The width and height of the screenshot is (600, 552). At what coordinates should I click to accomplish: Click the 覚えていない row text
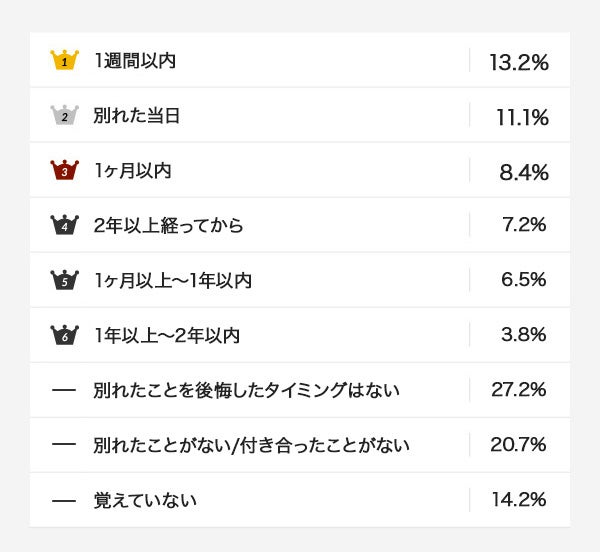(x=144, y=499)
